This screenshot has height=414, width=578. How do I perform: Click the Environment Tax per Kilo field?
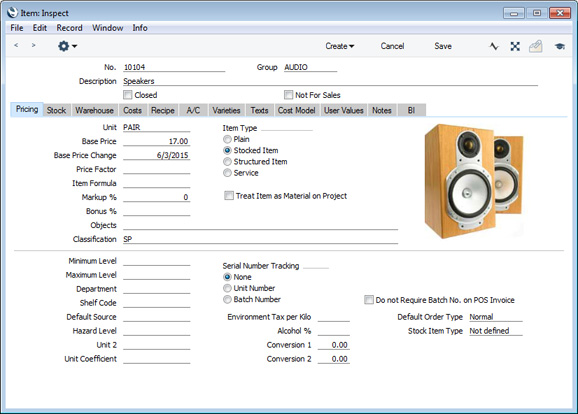pos(334,317)
